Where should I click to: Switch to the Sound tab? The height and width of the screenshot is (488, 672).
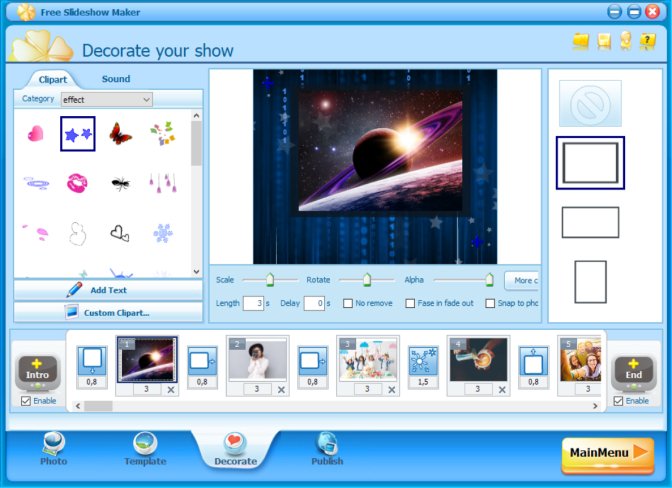click(116, 79)
